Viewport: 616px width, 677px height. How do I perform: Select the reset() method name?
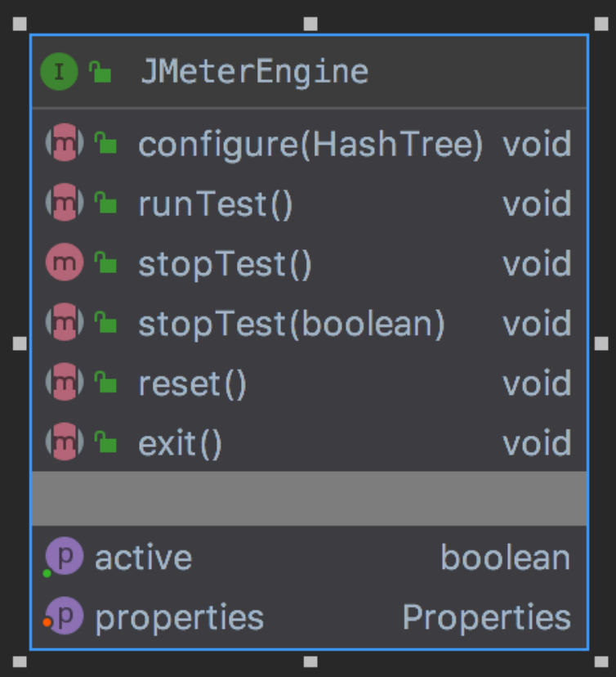tap(192, 383)
